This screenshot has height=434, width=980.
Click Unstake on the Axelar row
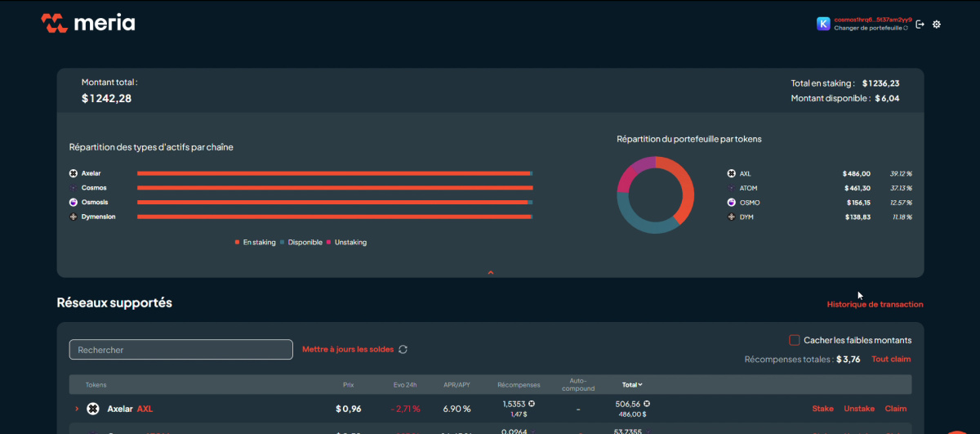click(x=859, y=409)
